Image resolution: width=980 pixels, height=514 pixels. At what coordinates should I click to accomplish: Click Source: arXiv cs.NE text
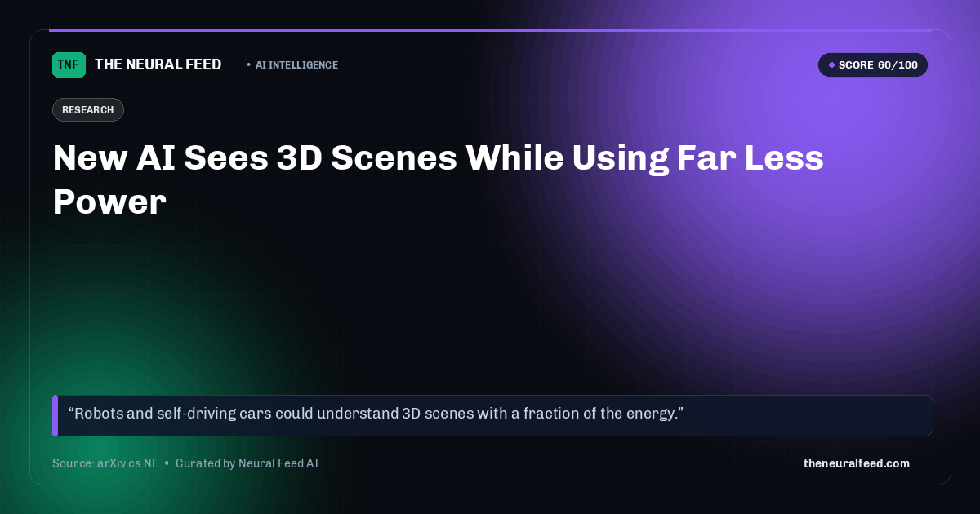click(x=105, y=463)
